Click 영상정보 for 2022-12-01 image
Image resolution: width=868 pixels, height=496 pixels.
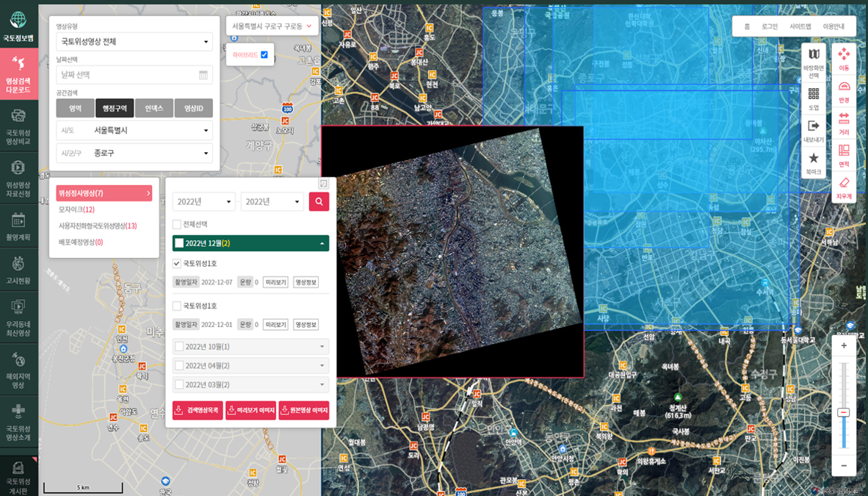[x=305, y=325]
